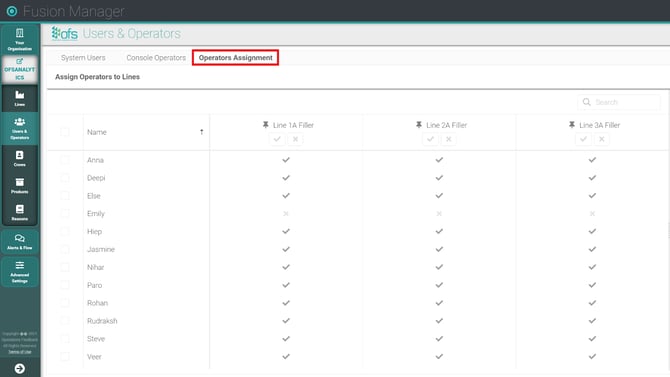Click the ofs logo in the header

(x=65, y=33)
